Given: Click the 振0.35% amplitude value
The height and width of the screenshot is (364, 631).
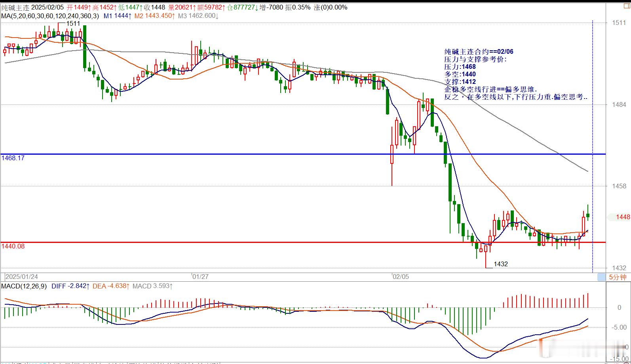Looking at the screenshot, I should point(298,7).
